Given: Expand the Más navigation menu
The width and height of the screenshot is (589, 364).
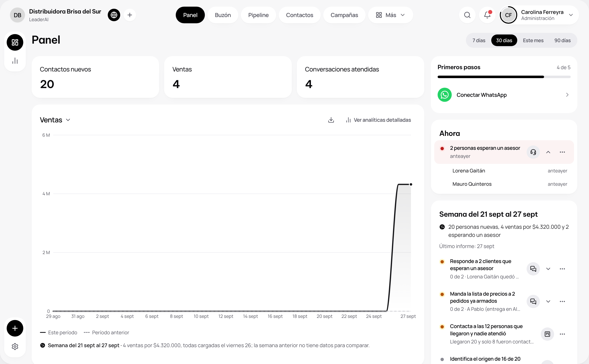Looking at the screenshot, I should point(390,15).
